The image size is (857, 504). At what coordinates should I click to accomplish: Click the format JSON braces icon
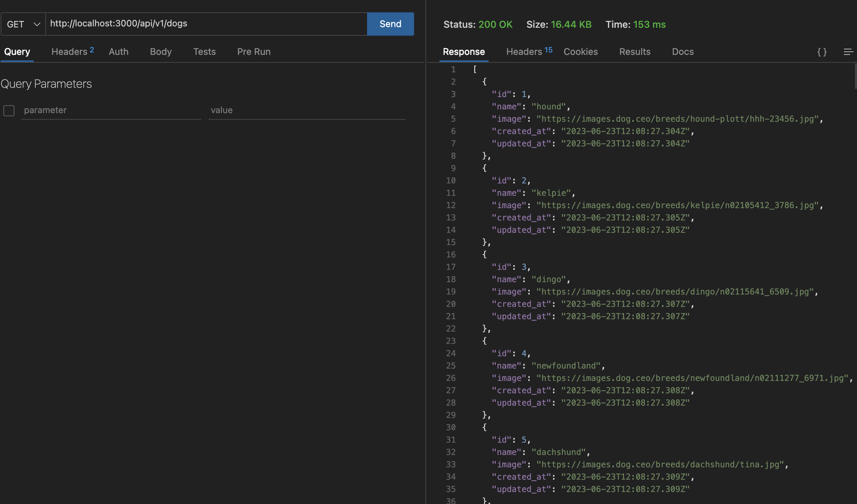click(822, 52)
